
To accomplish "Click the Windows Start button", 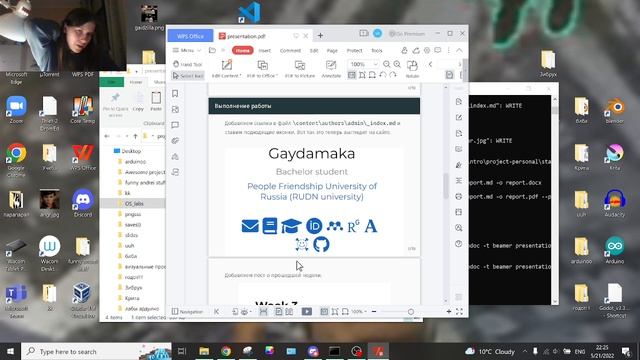I will [x=10, y=351].
